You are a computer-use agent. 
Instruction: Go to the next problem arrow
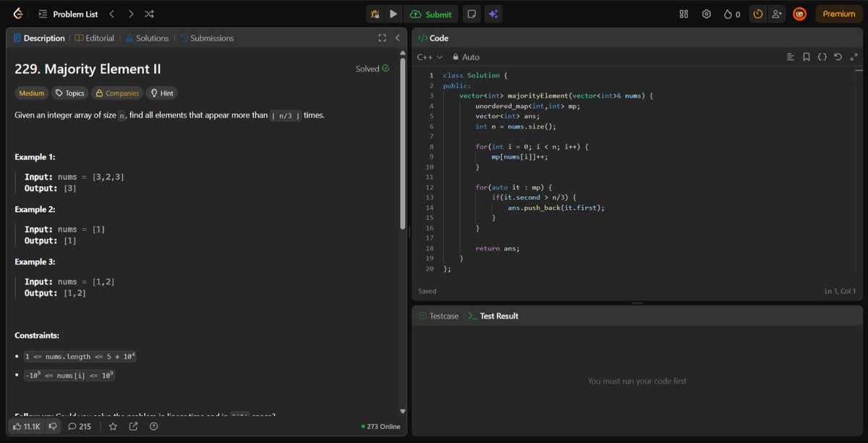(x=130, y=14)
